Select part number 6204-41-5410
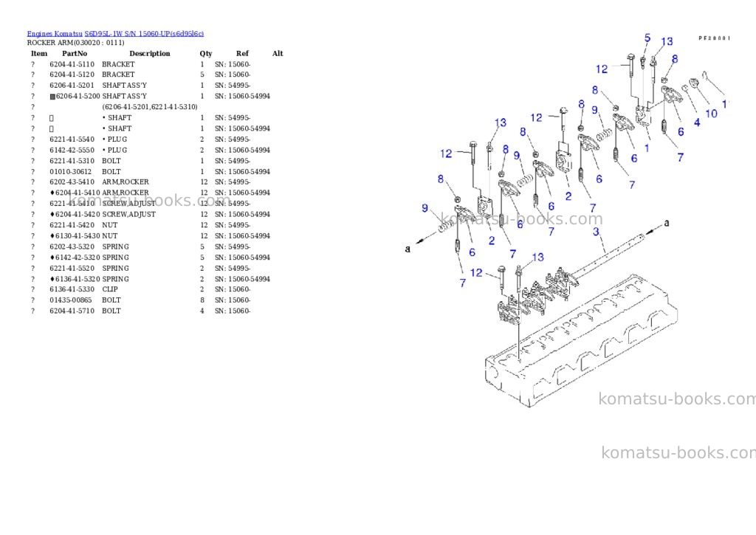The height and width of the screenshot is (535, 756). pyautogui.click(x=78, y=193)
